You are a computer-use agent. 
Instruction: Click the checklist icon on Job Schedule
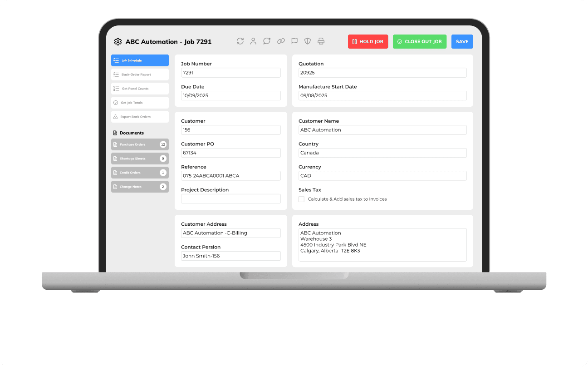(116, 60)
